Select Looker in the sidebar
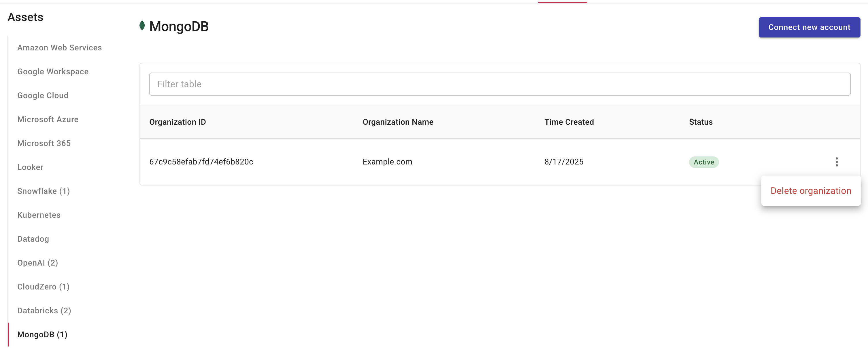Image resolution: width=868 pixels, height=356 pixels. (30, 167)
